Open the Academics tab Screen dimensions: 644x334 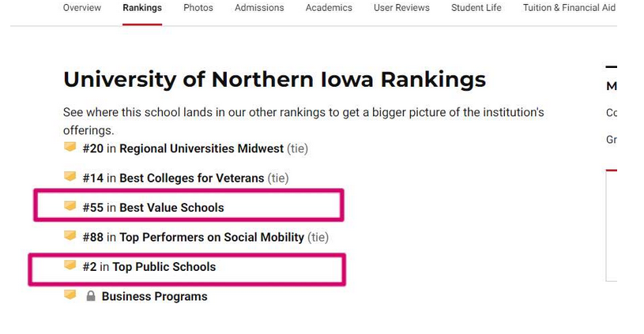click(x=329, y=8)
